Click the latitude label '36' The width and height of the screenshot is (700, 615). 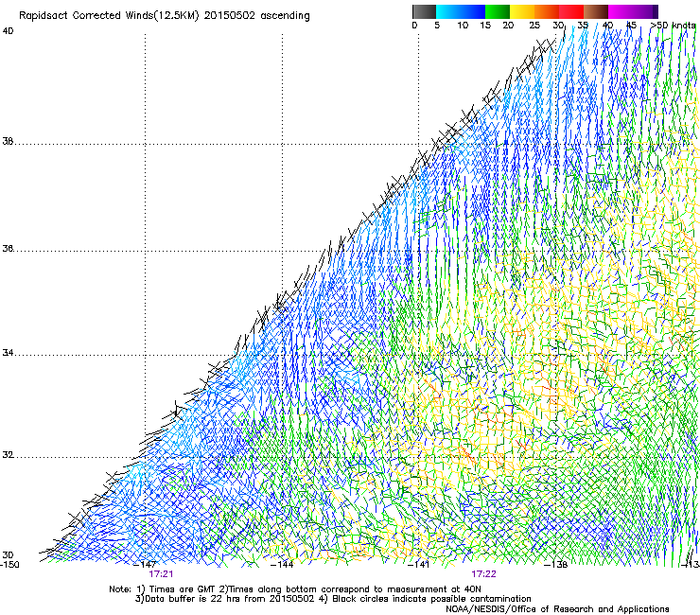tap(8, 248)
